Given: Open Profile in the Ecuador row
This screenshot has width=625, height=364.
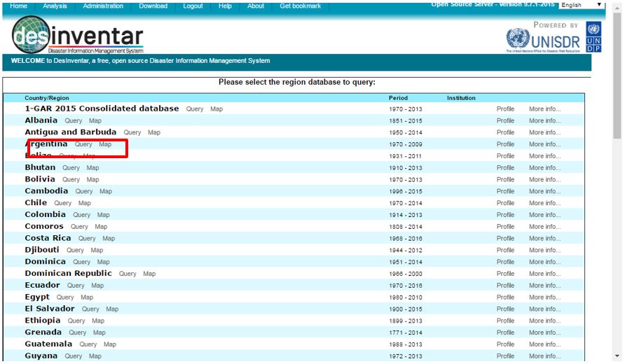Looking at the screenshot, I should (505, 286).
